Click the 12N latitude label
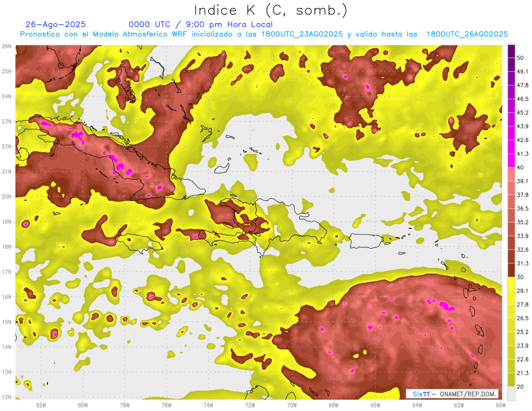The image size is (532, 411). pyautogui.click(x=6, y=397)
